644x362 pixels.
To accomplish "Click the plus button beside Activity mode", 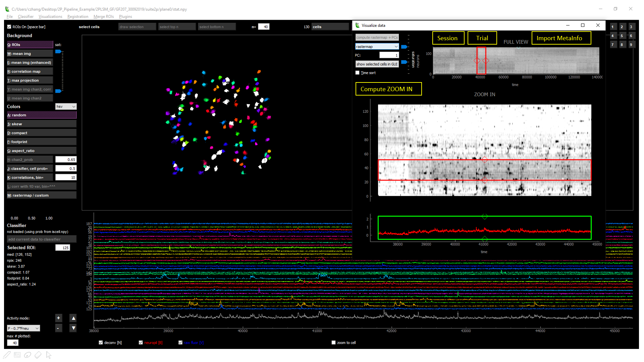I will point(58,318).
